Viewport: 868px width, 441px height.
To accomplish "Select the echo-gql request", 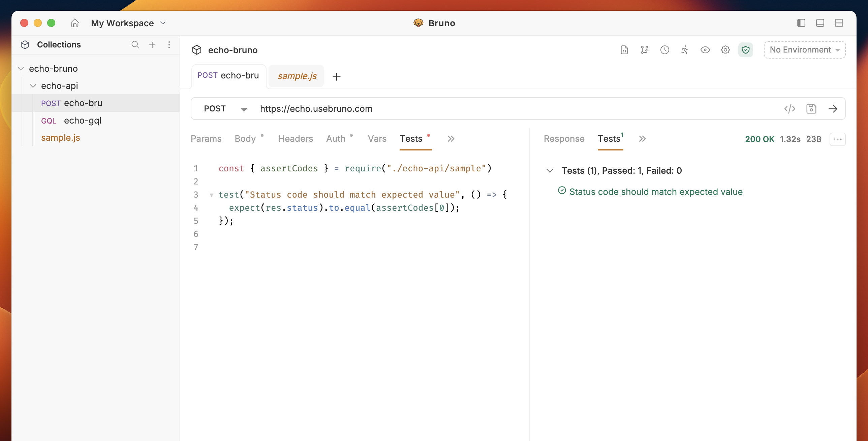I will tap(83, 120).
